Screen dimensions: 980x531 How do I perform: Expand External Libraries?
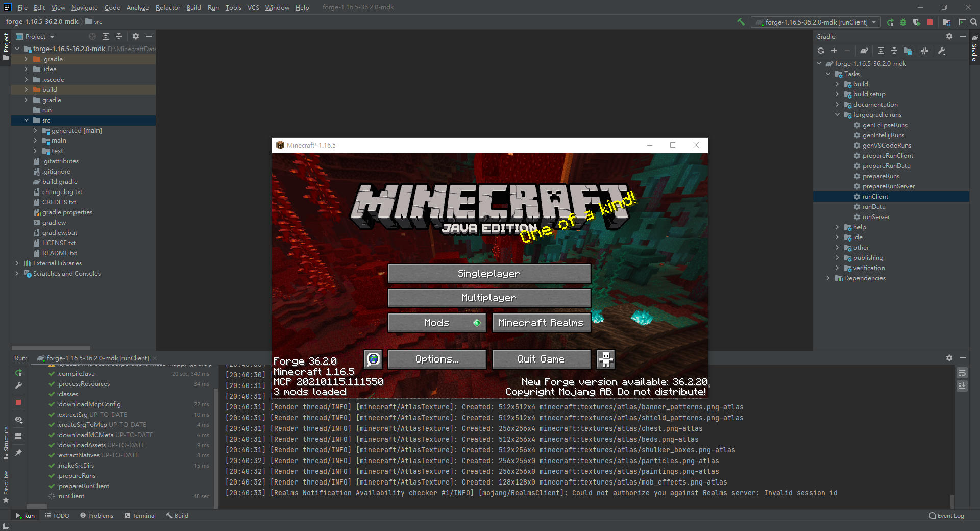pyautogui.click(x=17, y=263)
